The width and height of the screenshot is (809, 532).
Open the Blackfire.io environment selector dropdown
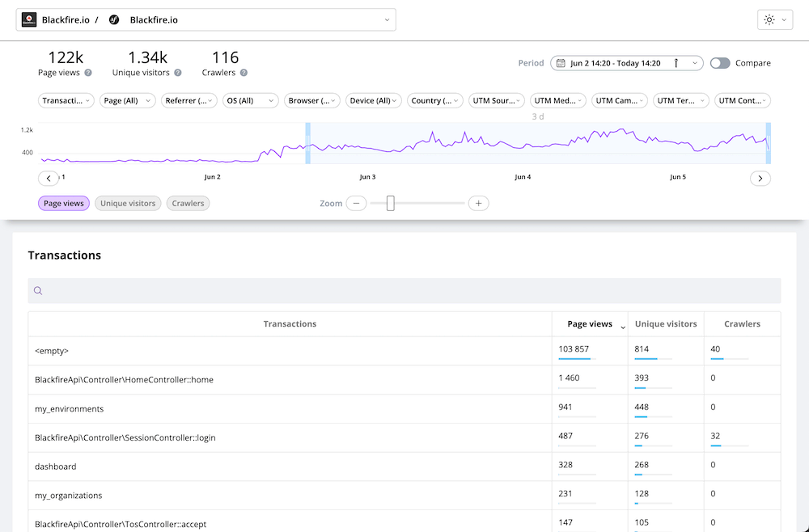pos(205,19)
